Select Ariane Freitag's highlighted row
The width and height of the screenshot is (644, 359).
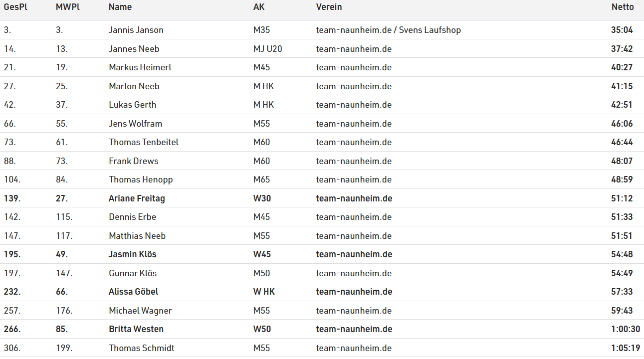click(137, 198)
